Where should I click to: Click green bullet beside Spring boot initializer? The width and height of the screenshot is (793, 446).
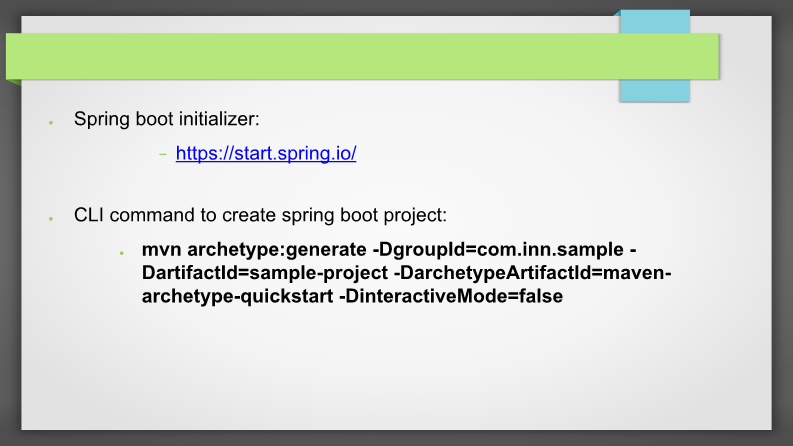[51, 122]
